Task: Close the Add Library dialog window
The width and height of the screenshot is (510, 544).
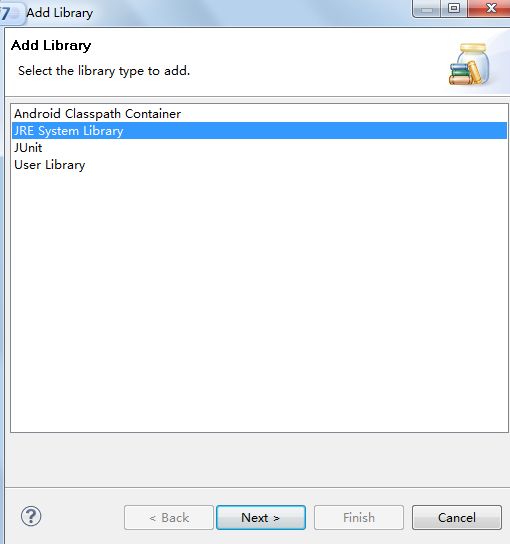Action: click(x=490, y=8)
